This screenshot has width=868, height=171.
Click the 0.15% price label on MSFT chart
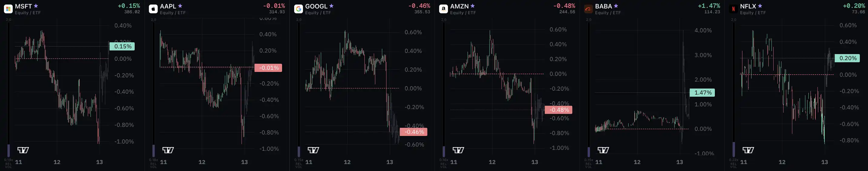122,47
